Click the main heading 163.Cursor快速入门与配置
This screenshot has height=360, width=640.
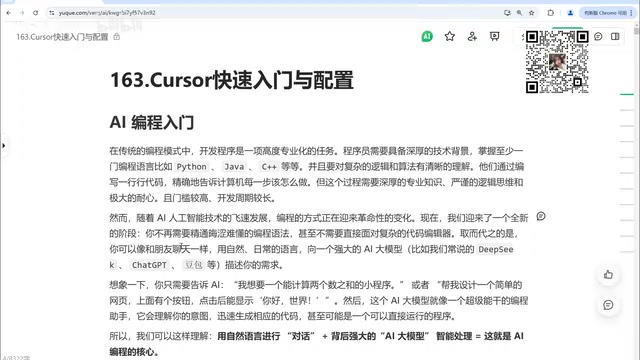point(231,80)
